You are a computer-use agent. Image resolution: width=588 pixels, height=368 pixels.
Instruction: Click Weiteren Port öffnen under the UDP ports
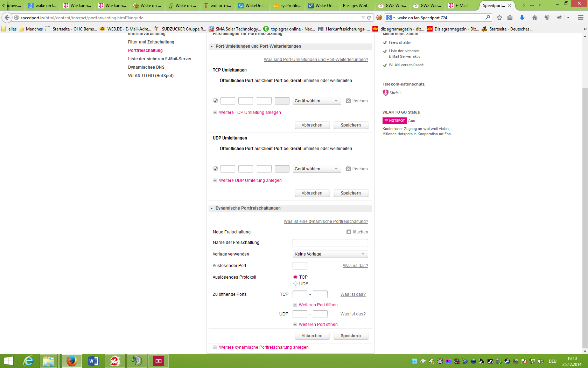[x=318, y=325]
